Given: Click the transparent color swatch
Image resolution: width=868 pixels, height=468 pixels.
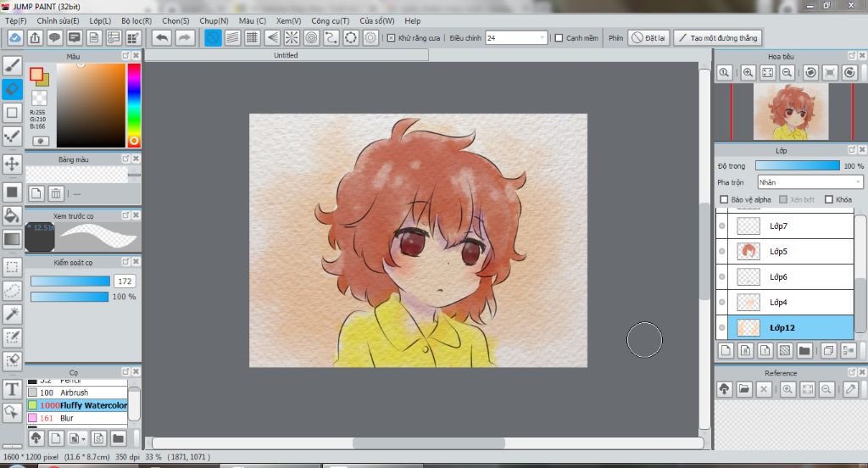Looking at the screenshot, I should click(39, 98).
